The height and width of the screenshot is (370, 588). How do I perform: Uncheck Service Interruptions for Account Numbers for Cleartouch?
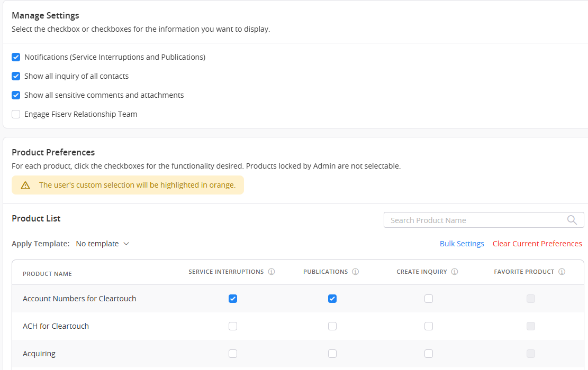[233, 299]
